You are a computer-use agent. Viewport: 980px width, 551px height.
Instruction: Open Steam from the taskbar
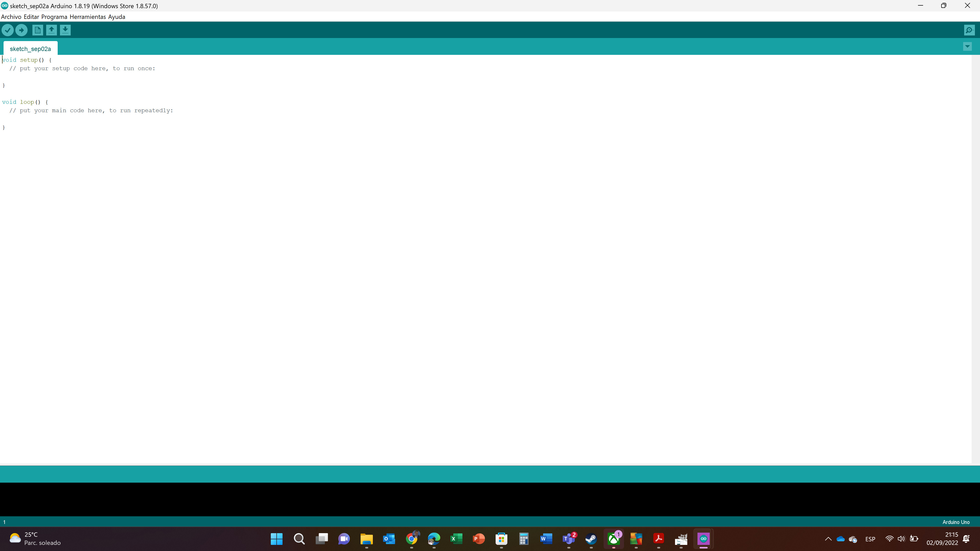tap(591, 539)
